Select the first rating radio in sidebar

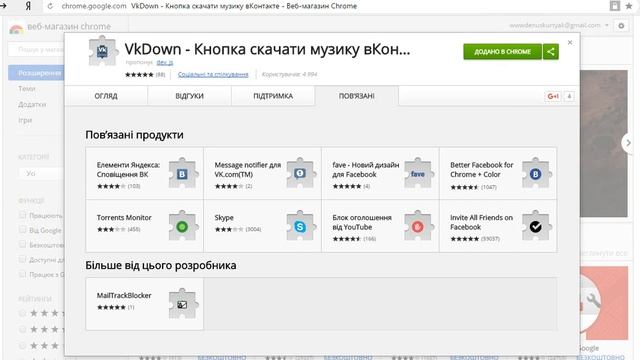tap(22, 313)
